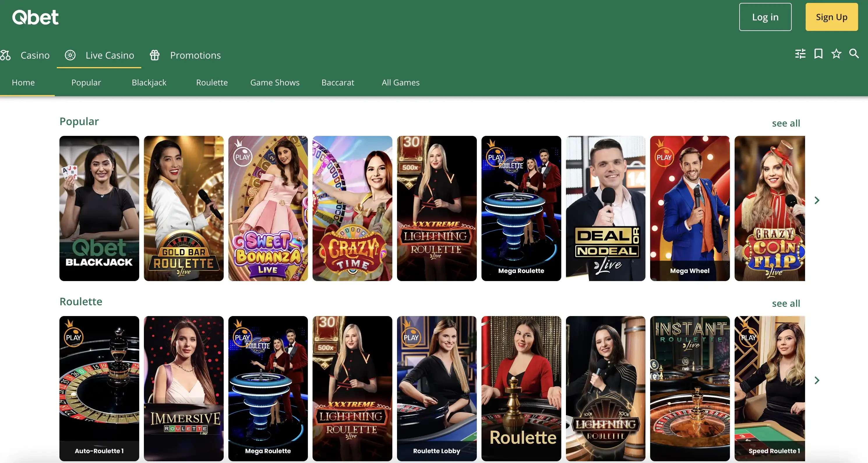Open favorites via the star icon

[x=836, y=54]
